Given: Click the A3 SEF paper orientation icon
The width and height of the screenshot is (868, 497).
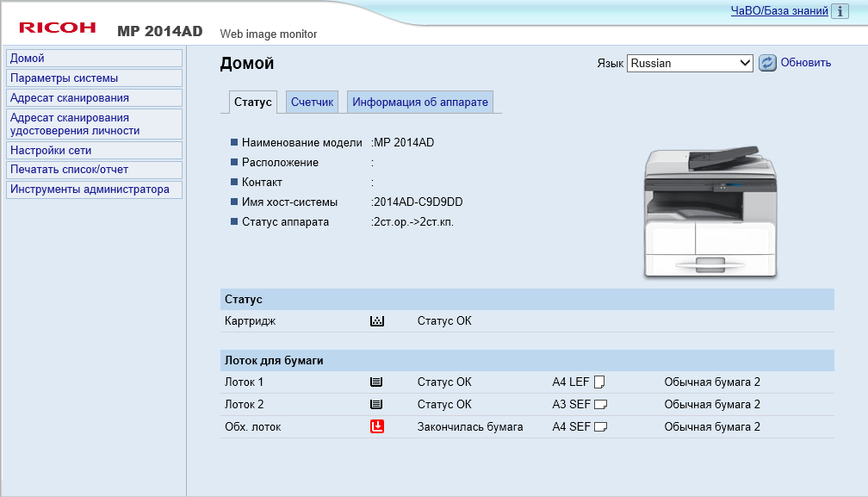Looking at the screenshot, I should (x=601, y=405).
